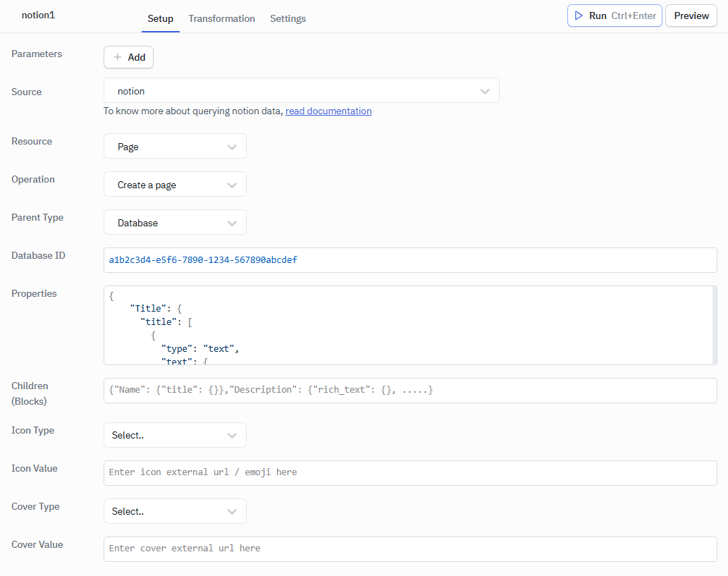Switch to the Transformation tab
The height and width of the screenshot is (576, 728).
[x=221, y=18]
